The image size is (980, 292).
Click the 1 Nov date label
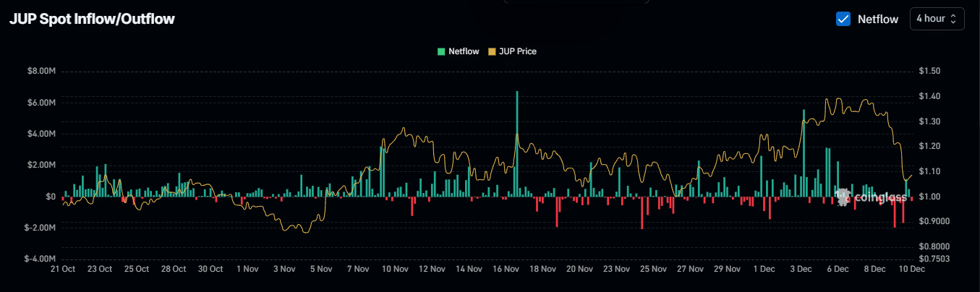247,269
